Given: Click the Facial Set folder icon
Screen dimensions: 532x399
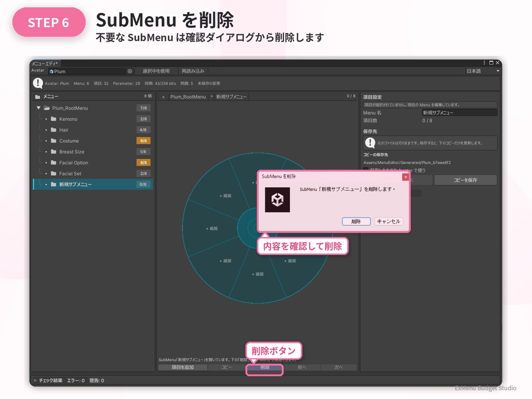Looking at the screenshot, I should click(x=54, y=174).
